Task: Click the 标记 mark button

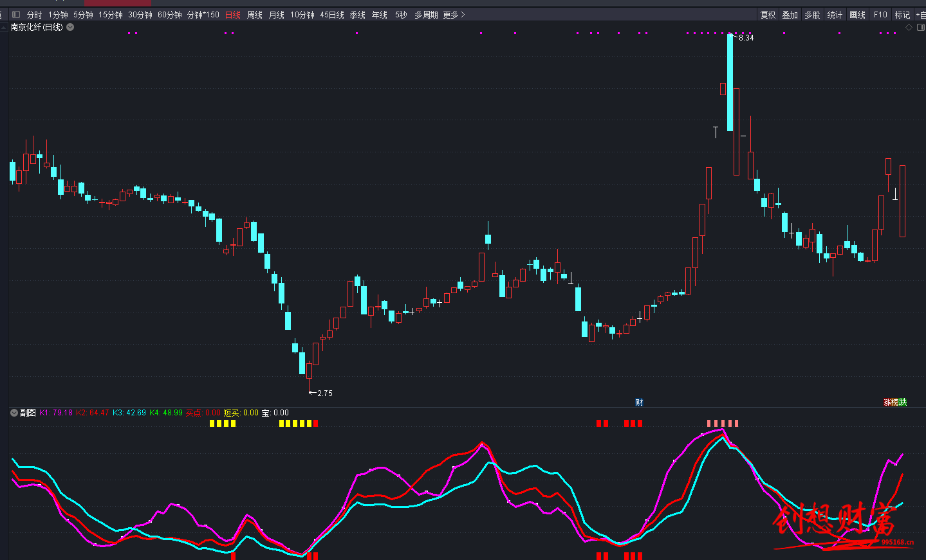Action: [x=902, y=15]
